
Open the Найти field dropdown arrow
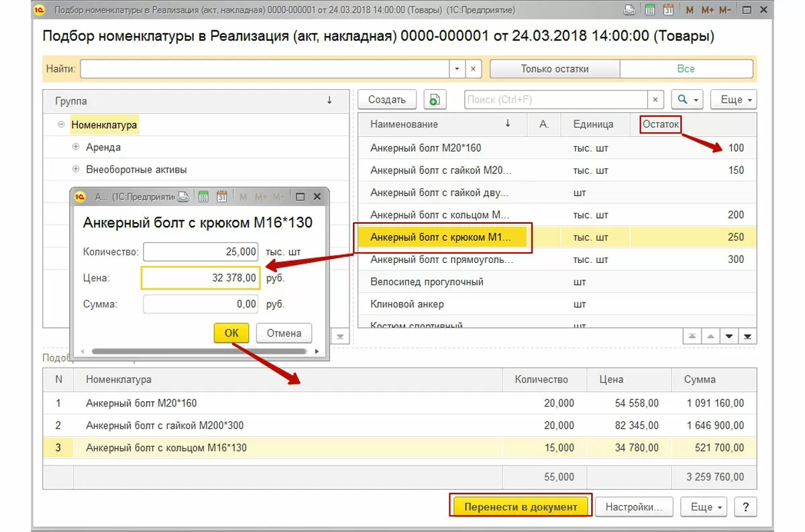458,68
